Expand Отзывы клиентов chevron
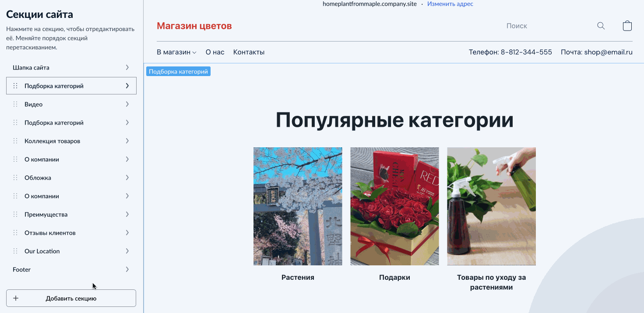Viewport: 644px width, 313px height. tap(127, 233)
